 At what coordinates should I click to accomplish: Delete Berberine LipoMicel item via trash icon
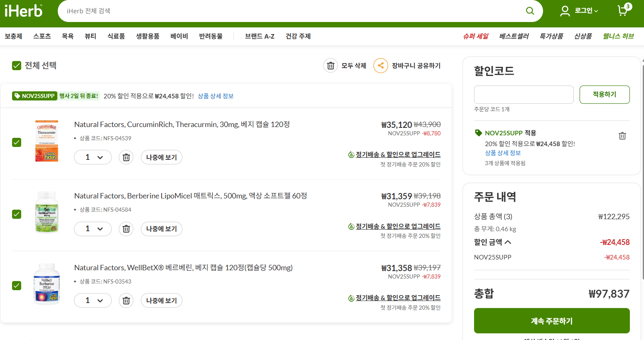126,229
